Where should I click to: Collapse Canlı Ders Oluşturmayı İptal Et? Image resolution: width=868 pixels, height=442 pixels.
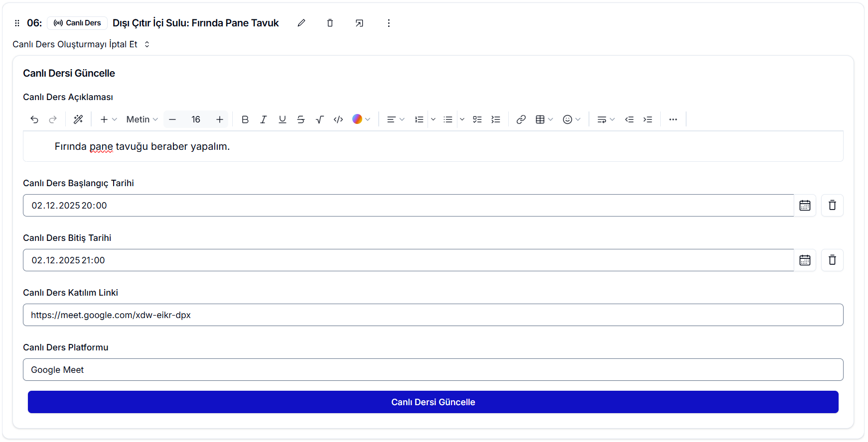(81, 44)
